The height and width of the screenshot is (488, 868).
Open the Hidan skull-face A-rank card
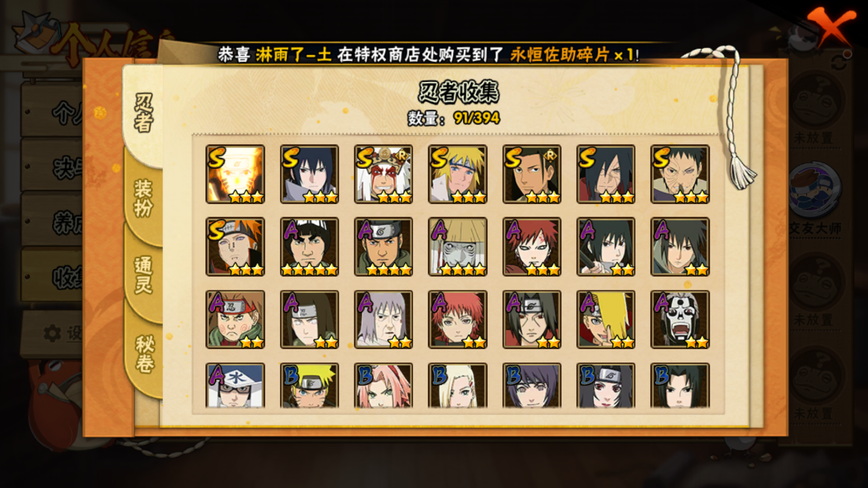680,319
